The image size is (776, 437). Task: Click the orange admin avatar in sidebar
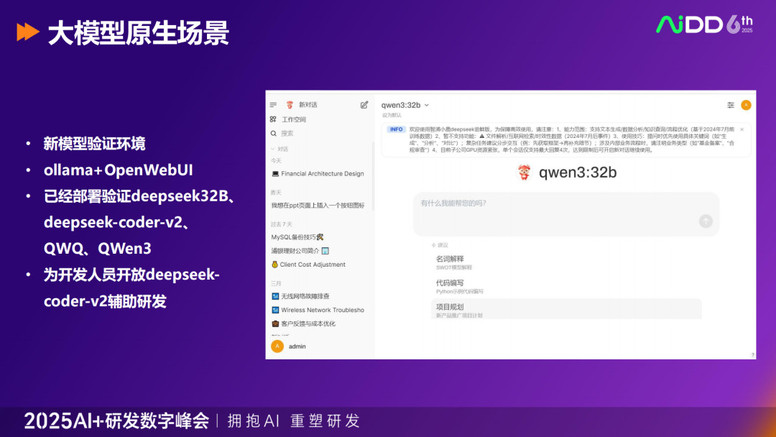[277, 346]
